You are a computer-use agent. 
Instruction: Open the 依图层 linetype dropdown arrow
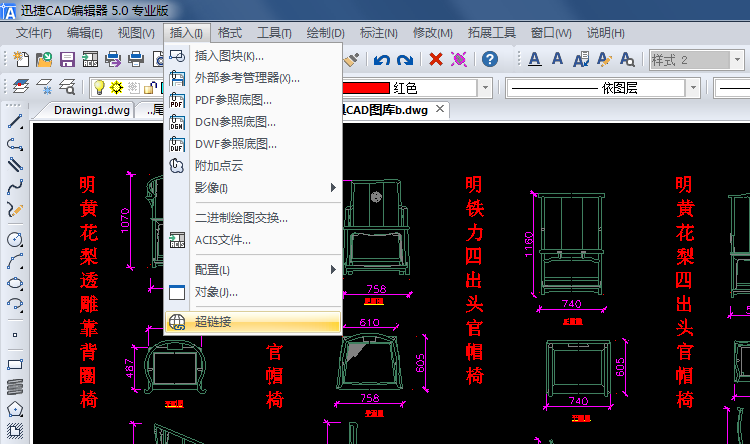coord(692,88)
